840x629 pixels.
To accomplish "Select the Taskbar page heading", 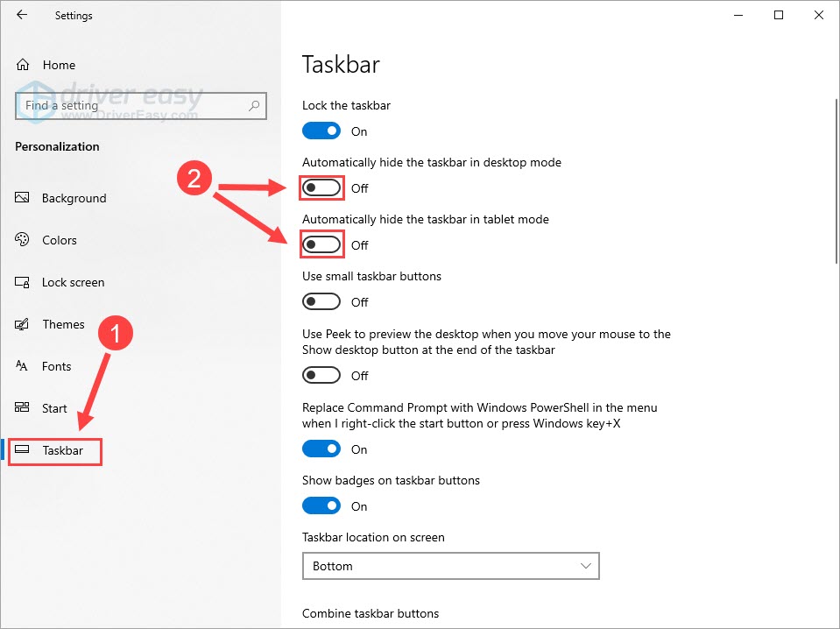I will [341, 64].
